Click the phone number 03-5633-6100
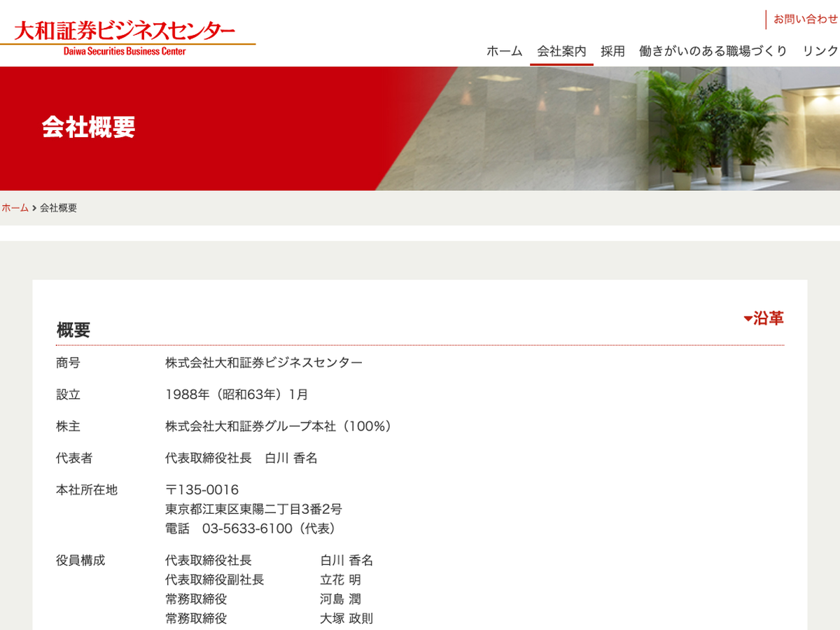This screenshot has height=630, width=840. point(246,528)
